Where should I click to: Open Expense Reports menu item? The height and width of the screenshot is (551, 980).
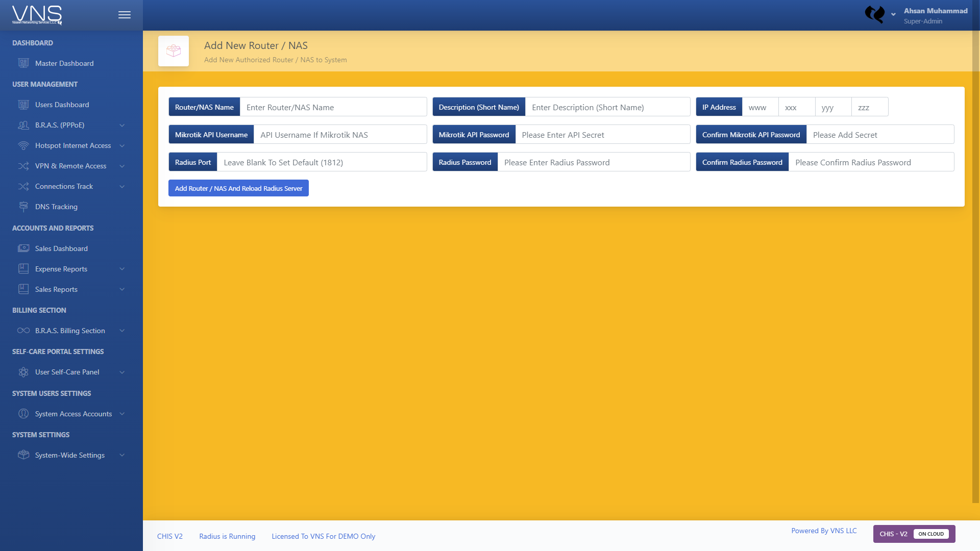click(61, 269)
